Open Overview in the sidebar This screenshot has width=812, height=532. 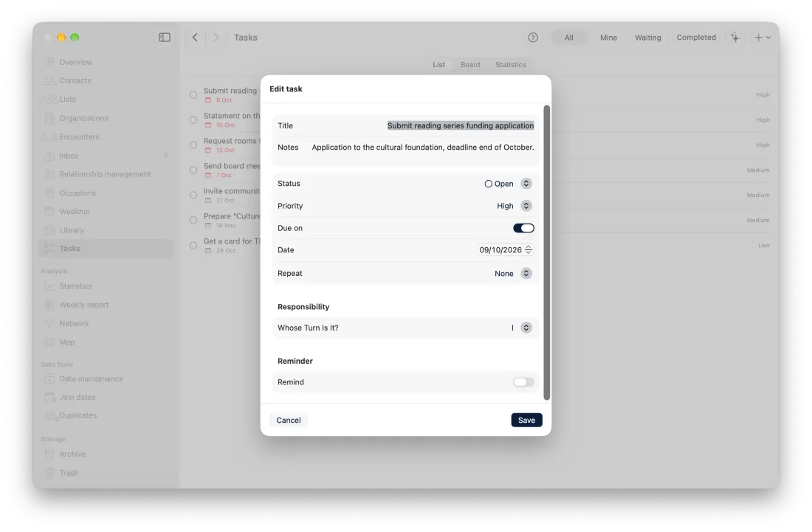click(75, 62)
